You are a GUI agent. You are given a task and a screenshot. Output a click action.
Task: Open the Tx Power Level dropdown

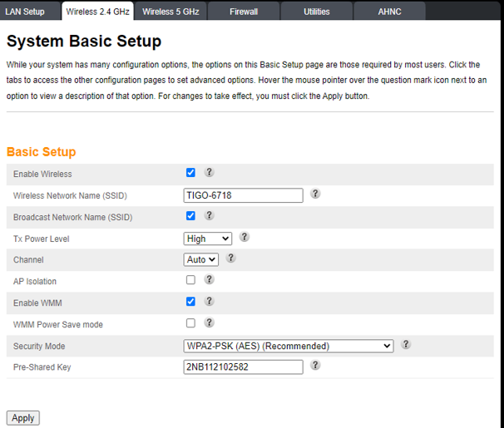(x=208, y=239)
